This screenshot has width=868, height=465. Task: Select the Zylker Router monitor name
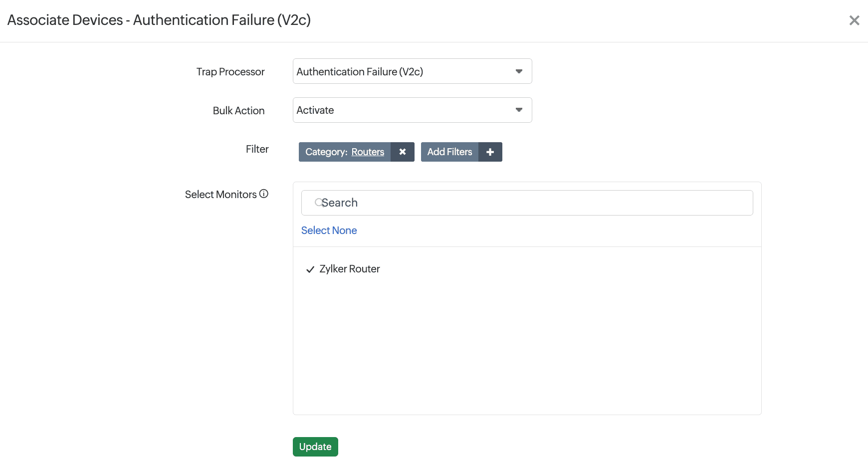[350, 269]
